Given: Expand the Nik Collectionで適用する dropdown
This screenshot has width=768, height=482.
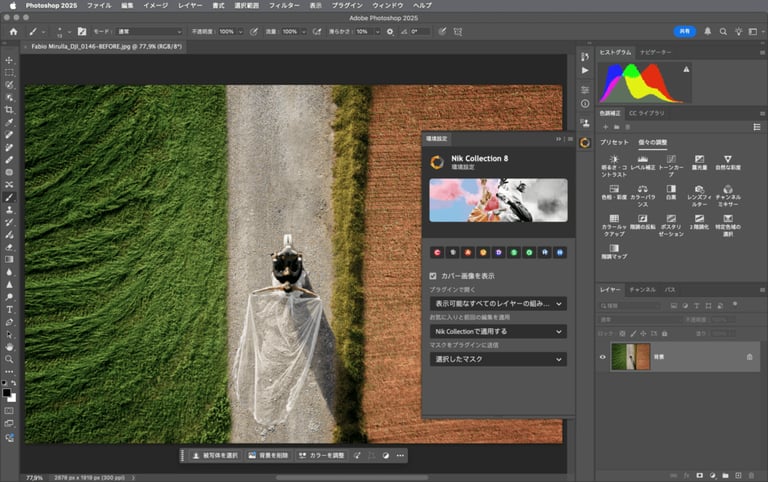Looking at the screenshot, I should click(498, 331).
